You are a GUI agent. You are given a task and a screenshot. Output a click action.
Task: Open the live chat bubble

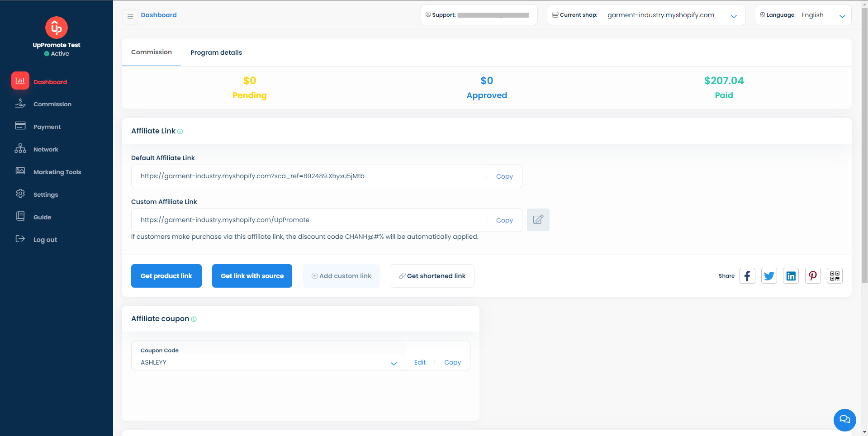(844, 420)
